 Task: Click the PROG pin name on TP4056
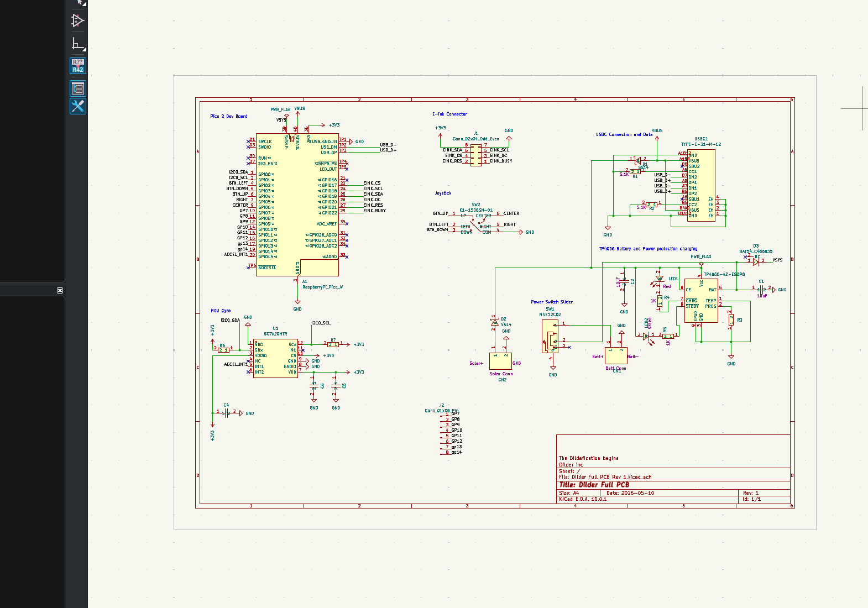tap(710, 306)
